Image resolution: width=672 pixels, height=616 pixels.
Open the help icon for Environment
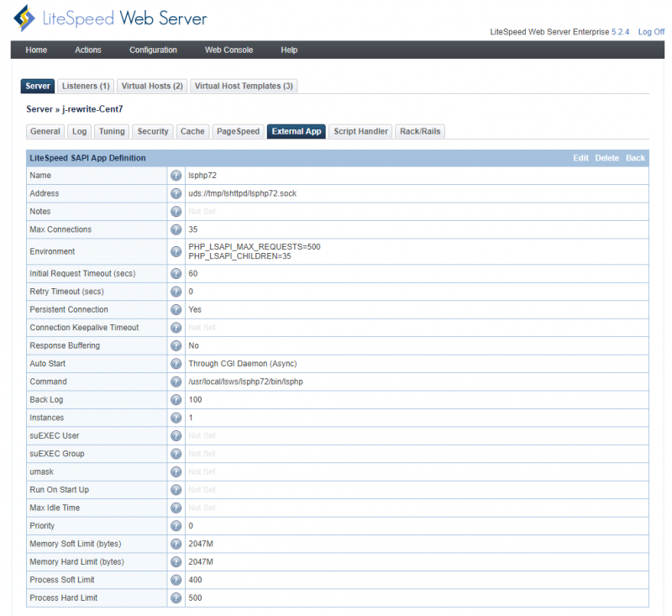click(x=176, y=251)
